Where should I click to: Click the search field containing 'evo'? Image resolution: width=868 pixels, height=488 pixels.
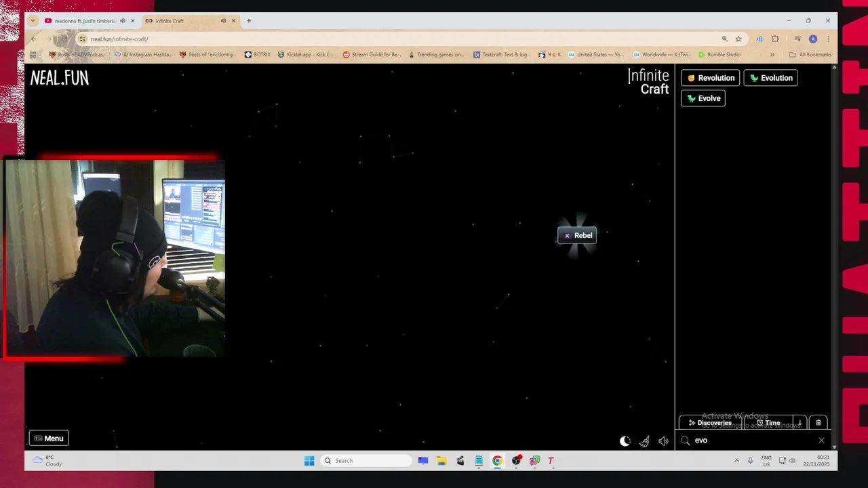click(753, 441)
